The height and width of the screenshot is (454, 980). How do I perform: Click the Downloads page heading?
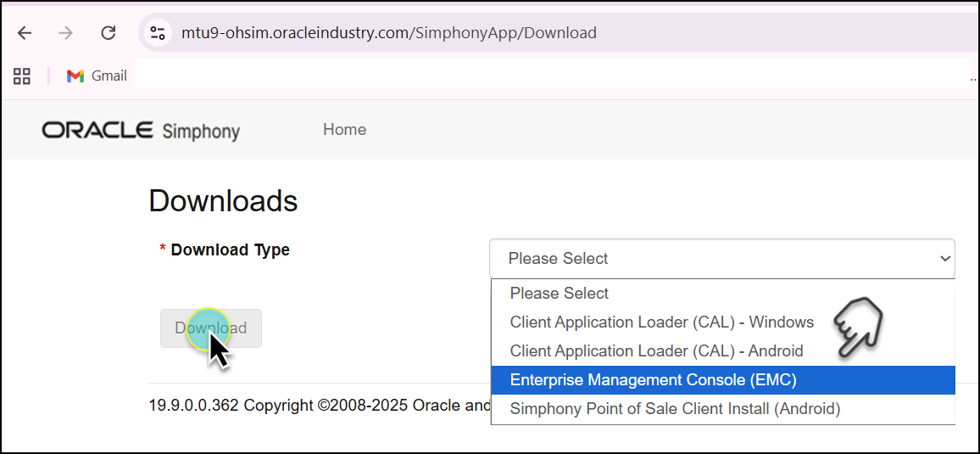(223, 201)
